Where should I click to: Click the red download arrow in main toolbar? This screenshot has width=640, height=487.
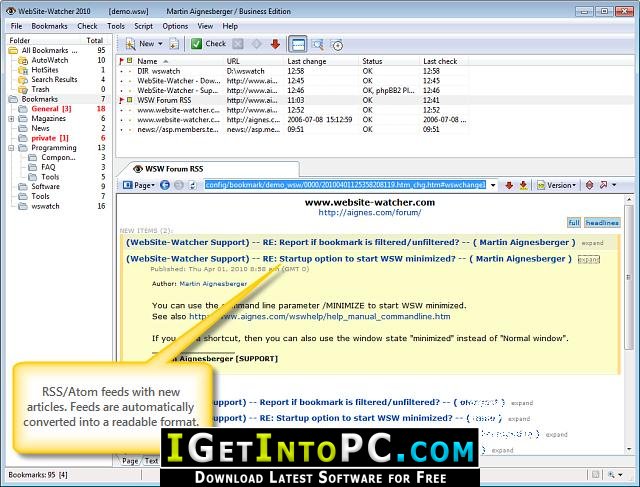(275, 44)
